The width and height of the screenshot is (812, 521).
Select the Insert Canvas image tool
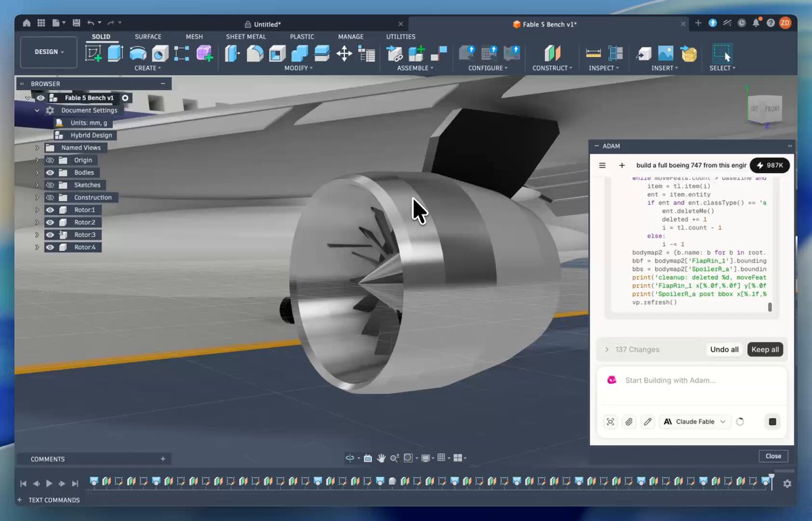(x=666, y=53)
